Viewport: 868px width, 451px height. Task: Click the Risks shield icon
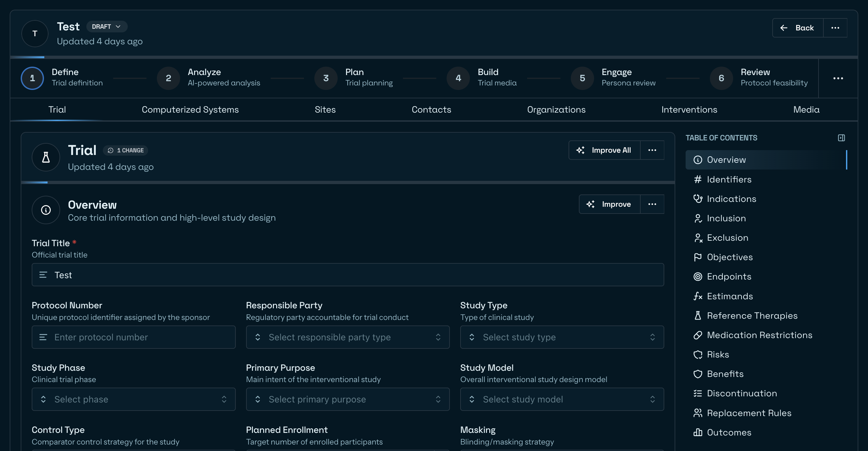[698, 355]
